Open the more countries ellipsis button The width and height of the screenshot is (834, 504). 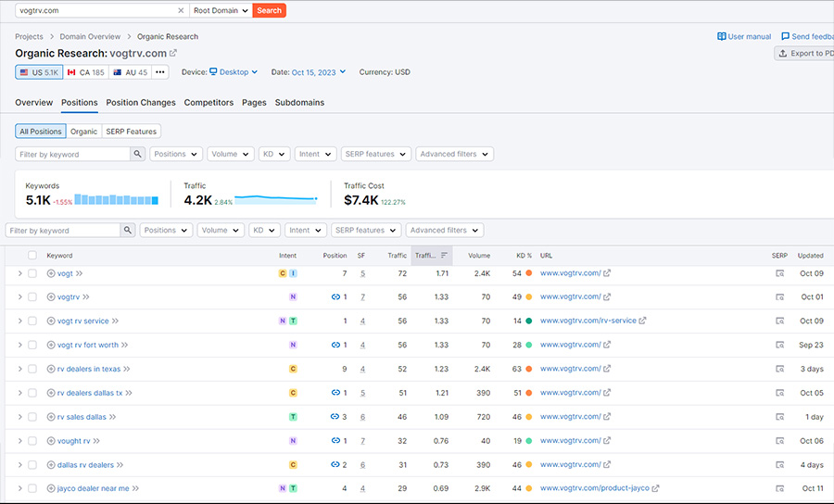160,72
